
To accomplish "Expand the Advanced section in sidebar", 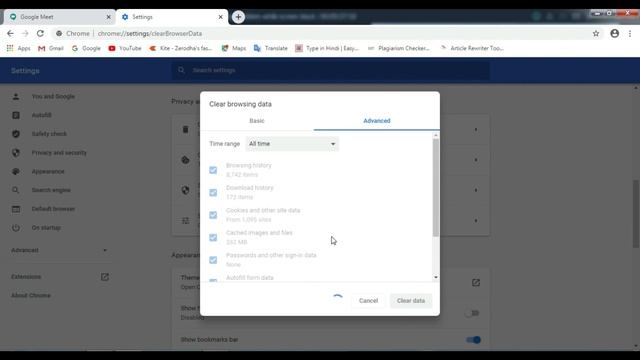I will (59, 250).
